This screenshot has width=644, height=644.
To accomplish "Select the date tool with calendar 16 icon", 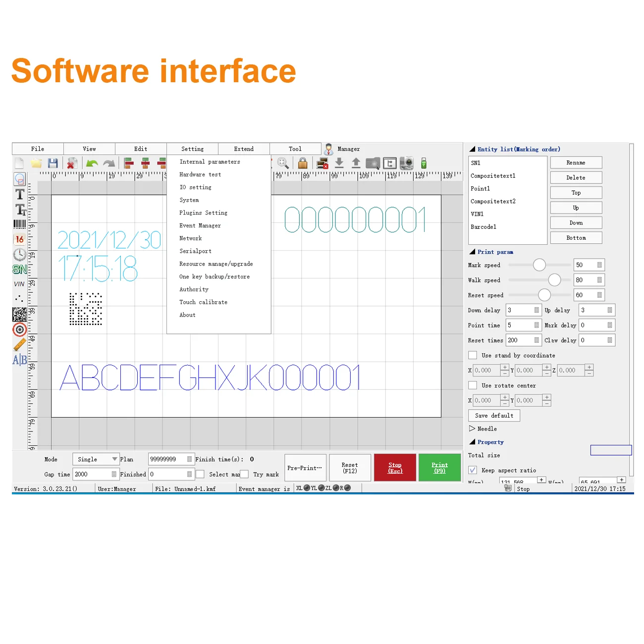I will (20, 239).
